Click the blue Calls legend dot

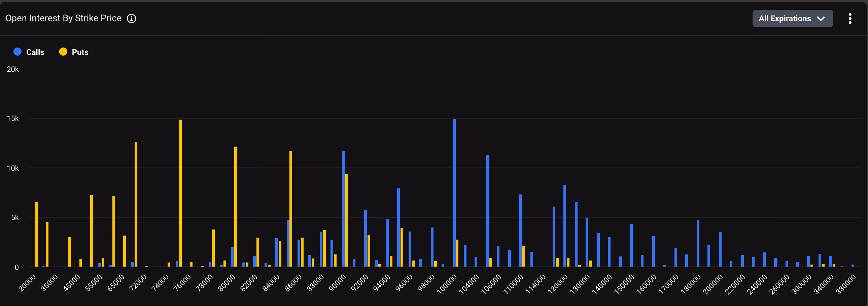point(17,52)
